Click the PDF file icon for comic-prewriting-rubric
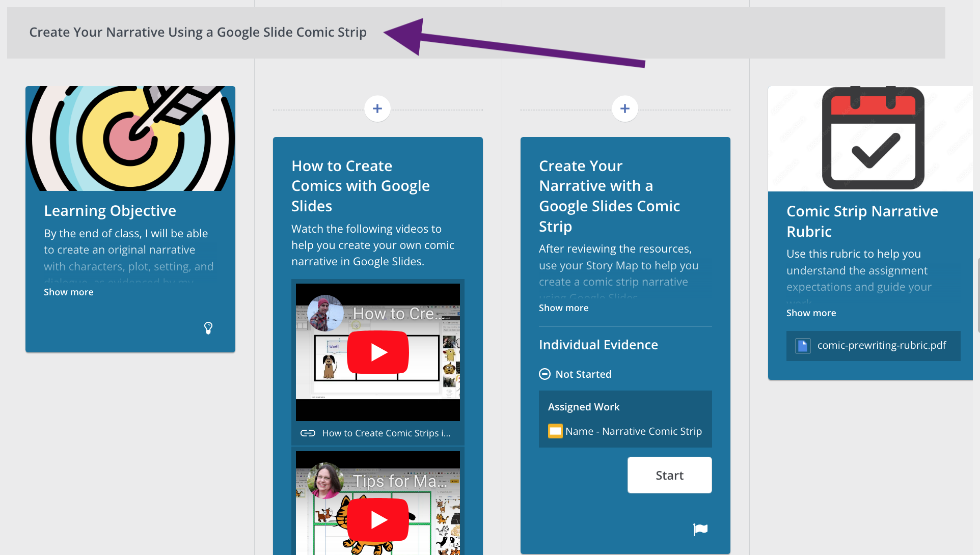 (x=803, y=346)
